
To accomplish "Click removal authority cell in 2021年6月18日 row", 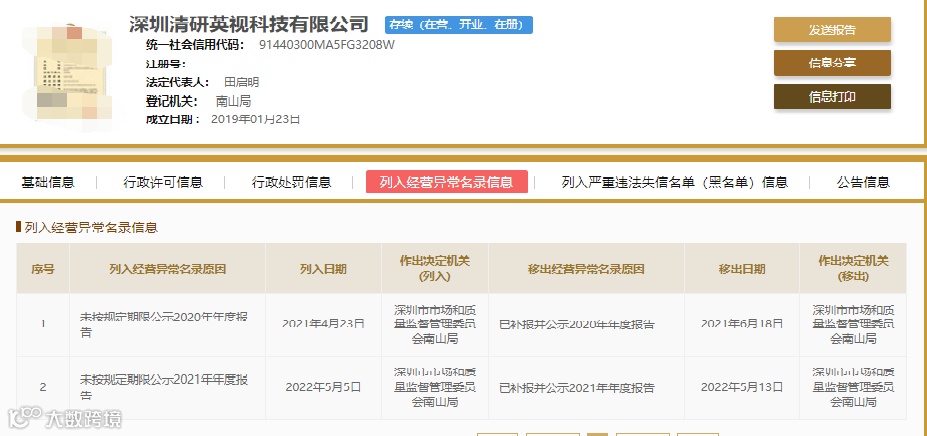I will point(853,324).
